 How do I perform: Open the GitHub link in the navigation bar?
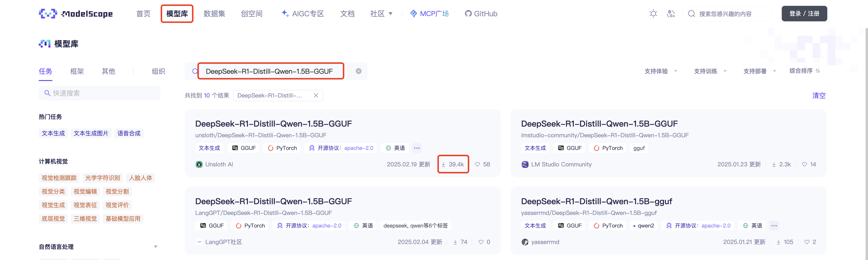pos(481,14)
